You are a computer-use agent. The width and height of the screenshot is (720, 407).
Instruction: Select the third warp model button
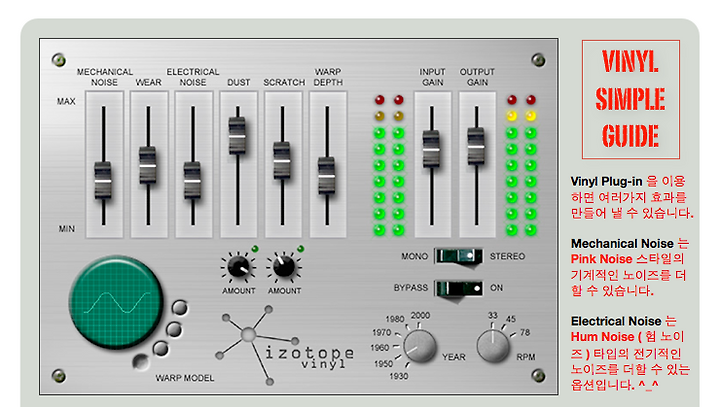(160, 349)
